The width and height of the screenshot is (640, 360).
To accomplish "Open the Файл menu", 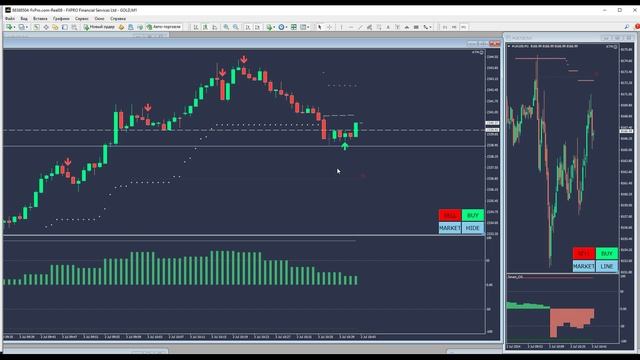I will click(10, 18).
